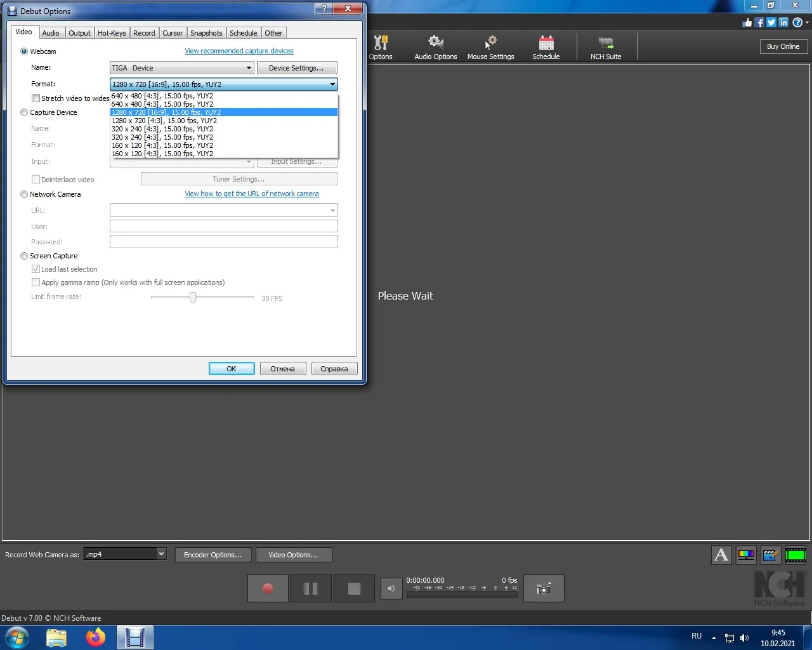Toggle the Load last selection checkbox

tap(36, 269)
